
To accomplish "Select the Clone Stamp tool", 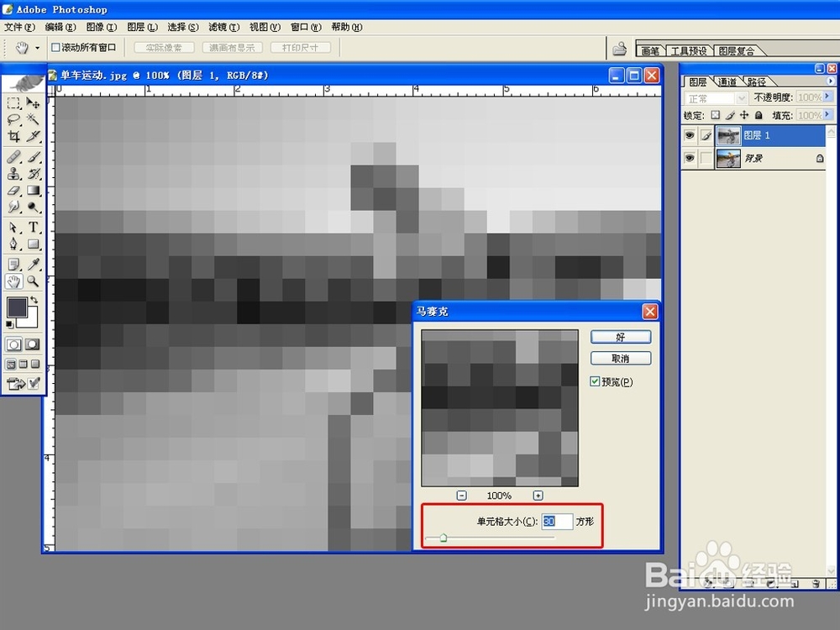I will coord(14,174).
